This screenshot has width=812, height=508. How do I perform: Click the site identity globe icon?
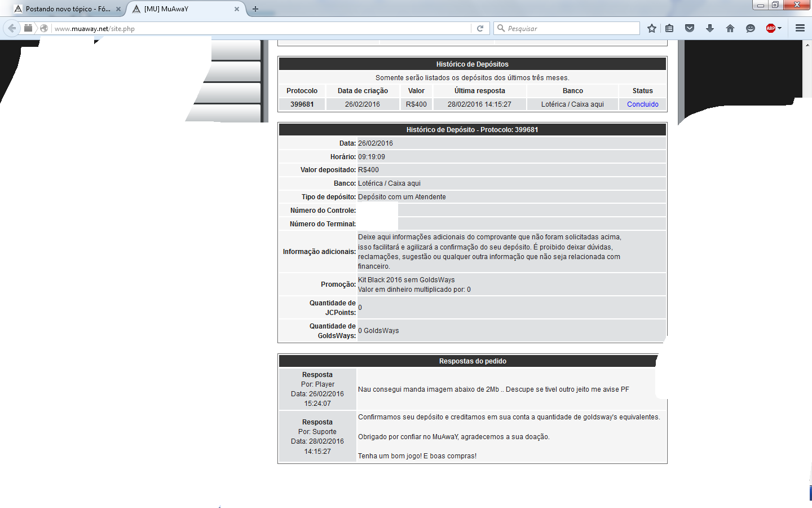(44, 28)
